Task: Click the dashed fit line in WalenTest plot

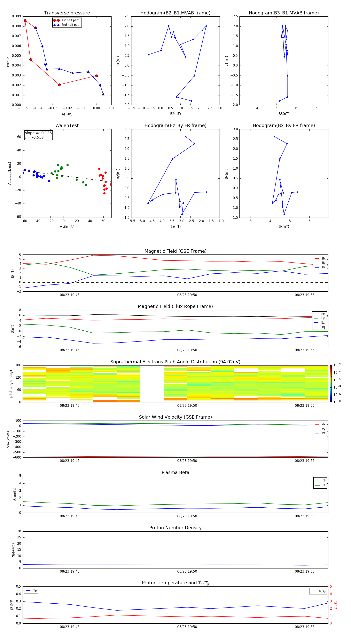Action: [67, 176]
